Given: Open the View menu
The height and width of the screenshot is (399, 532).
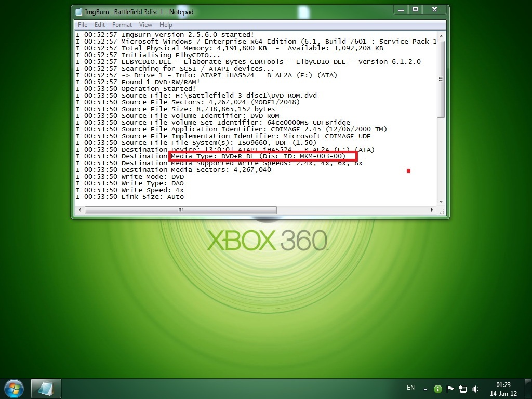Looking at the screenshot, I should point(145,25).
